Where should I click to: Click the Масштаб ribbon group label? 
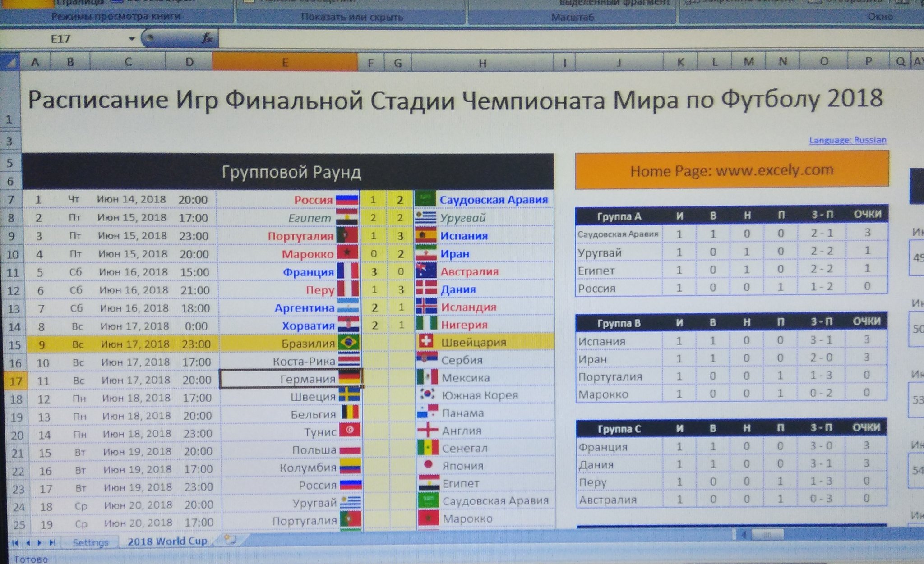573,17
